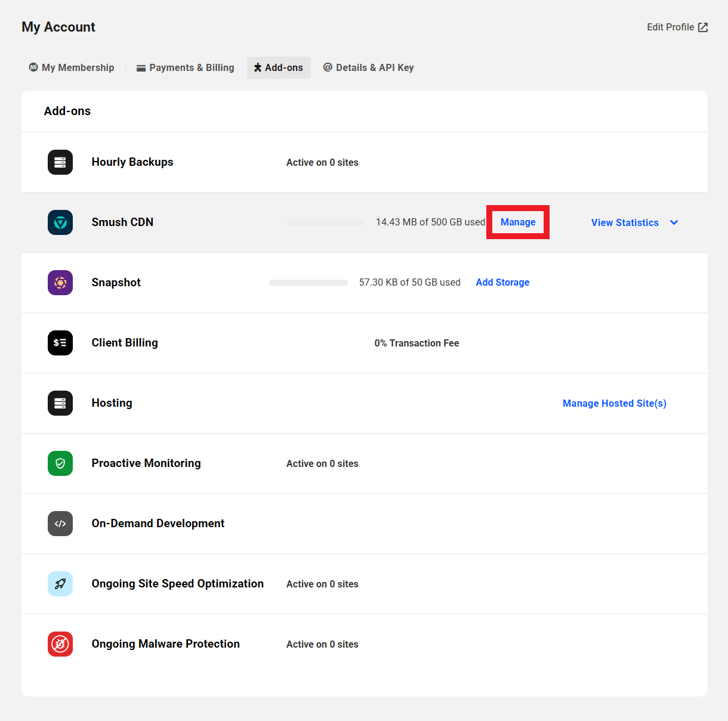Click the Smush CDN usage progress bar
728x721 pixels.
pyautogui.click(x=325, y=222)
